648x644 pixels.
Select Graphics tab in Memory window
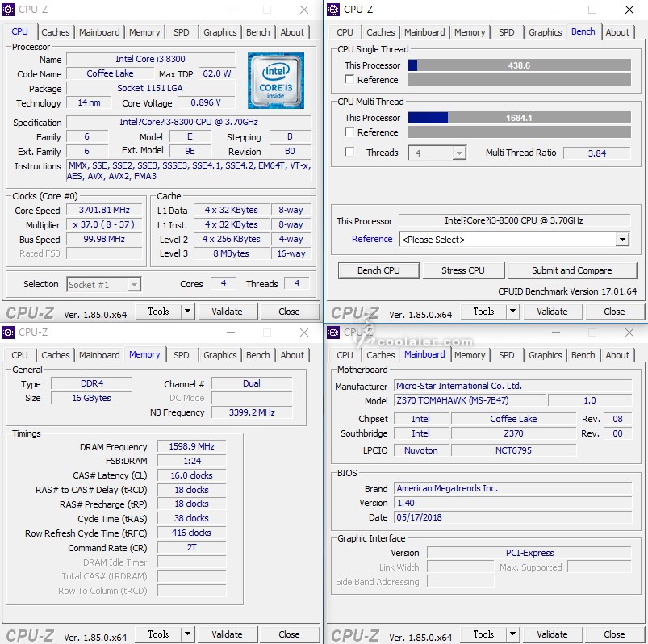pos(219,355)
